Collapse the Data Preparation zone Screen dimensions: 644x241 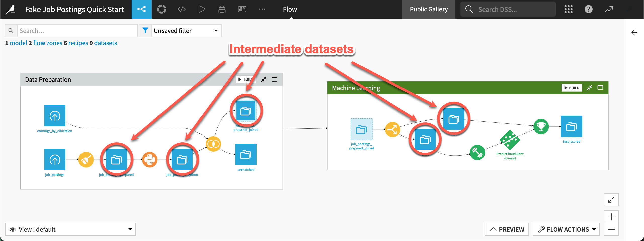(264, 79)
